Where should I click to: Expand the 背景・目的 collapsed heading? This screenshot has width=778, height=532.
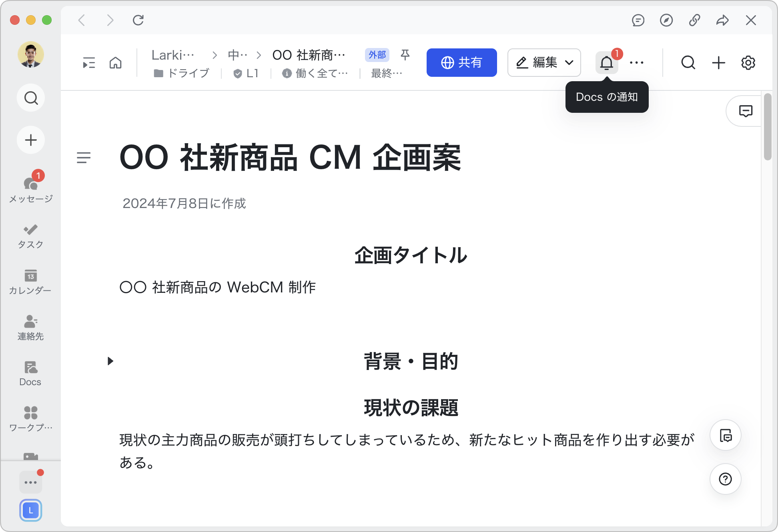tap(110, 361)
